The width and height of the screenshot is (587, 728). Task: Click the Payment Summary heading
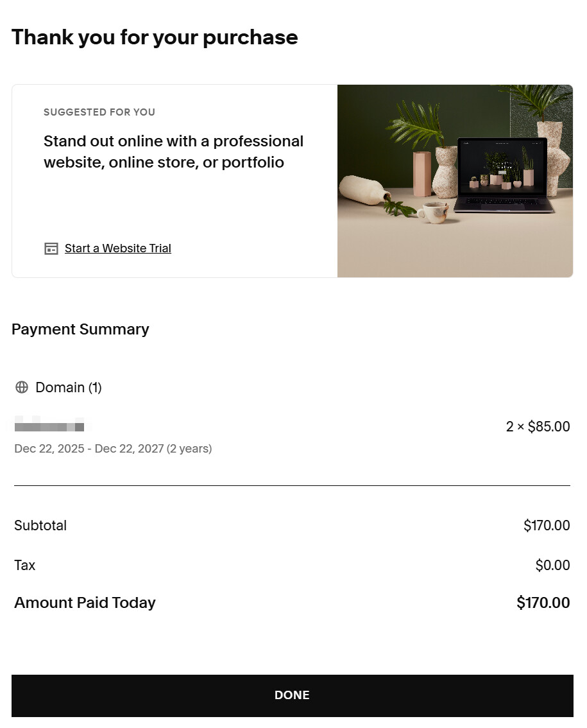pyautogui.click(x=80, y=329)
